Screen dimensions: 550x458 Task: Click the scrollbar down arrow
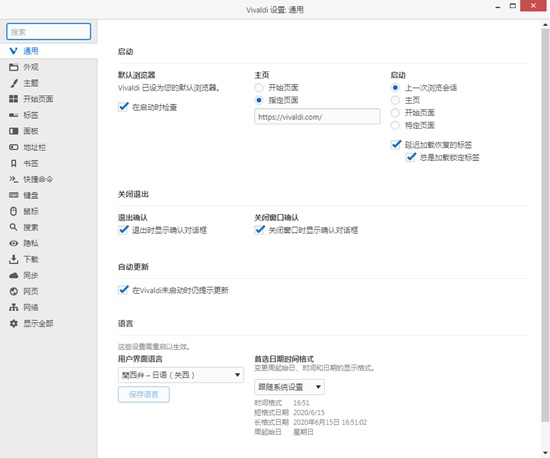(545, 453)
